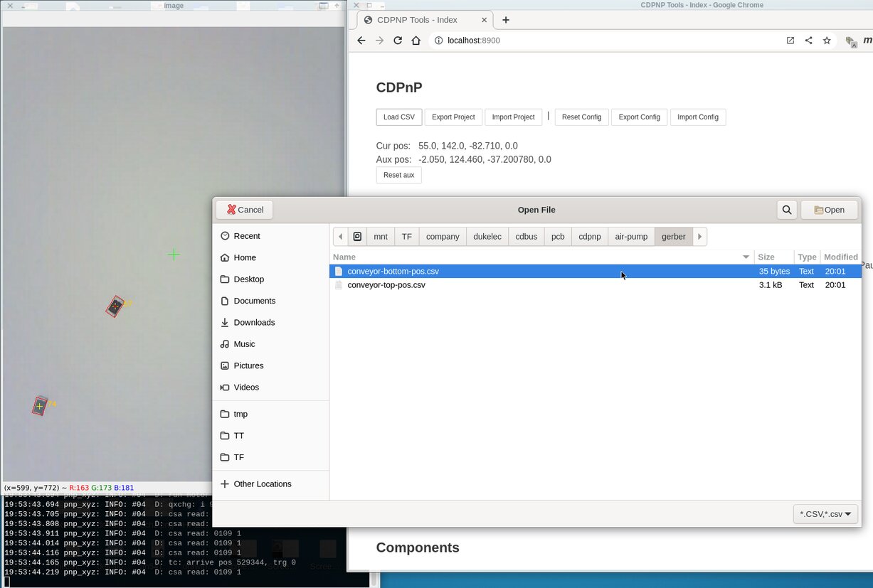Reload the CDPNP Tools page
The height and width of the screenshot is (588, 873).
click(398, 41)
